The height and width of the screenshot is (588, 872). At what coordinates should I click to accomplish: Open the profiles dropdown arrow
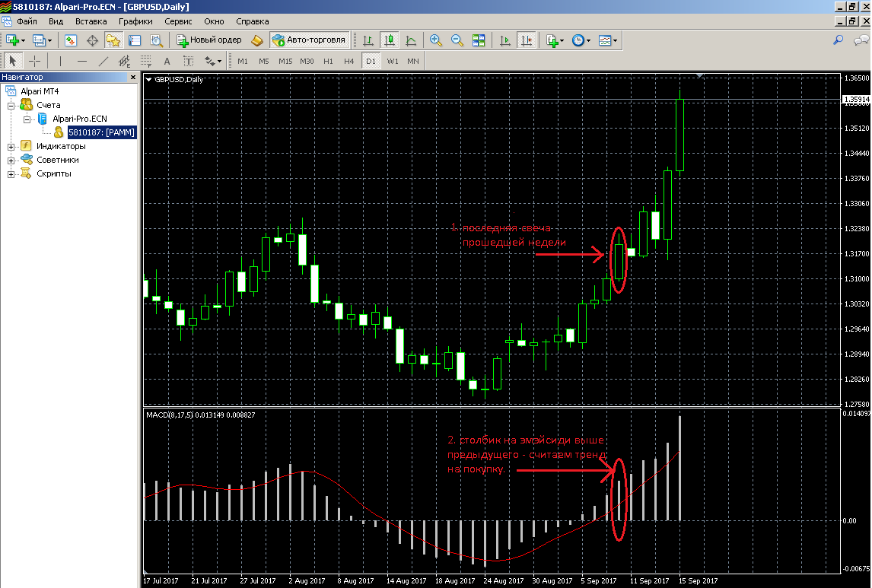coord(49,41)
